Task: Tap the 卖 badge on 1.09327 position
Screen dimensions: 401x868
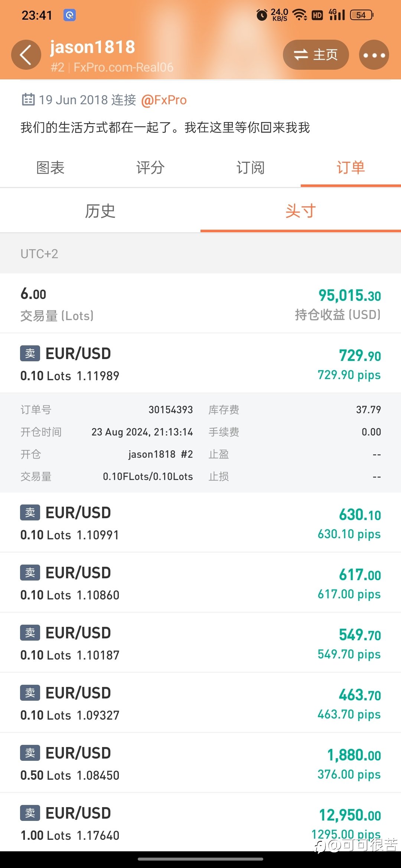Action: pyautogui.click(x=30, y=693)
